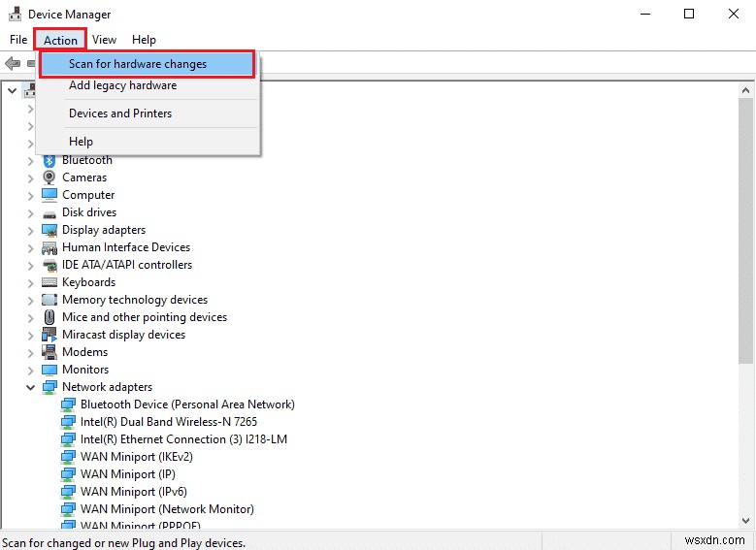Click the Bluetooth category icon

click(49, 160)
